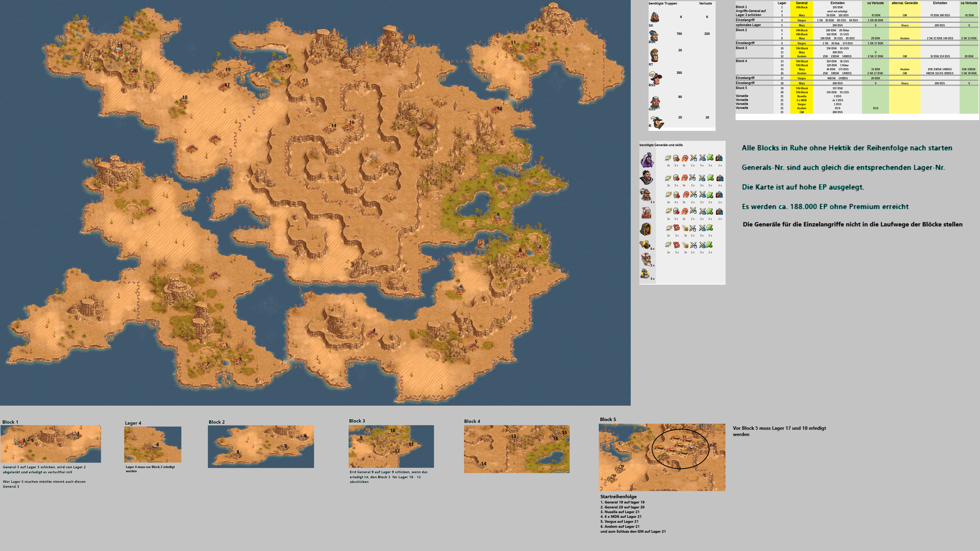Open the Block 3 map thumbnail
The image size is (980, 551).
(391, 446)
